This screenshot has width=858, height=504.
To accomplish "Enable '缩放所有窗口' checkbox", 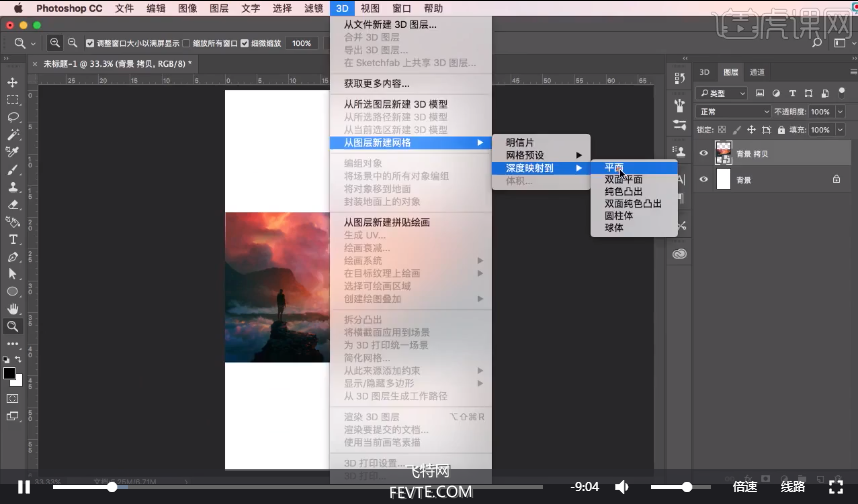I will (186, 43).
